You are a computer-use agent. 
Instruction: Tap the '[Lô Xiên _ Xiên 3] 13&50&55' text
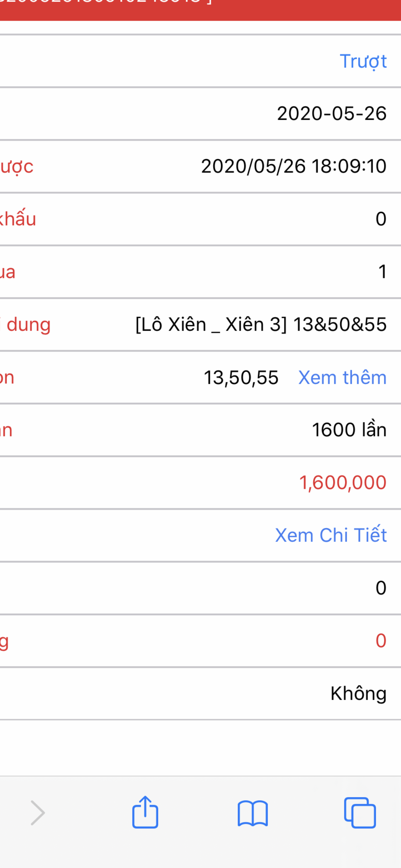click(x=261, y=325)
